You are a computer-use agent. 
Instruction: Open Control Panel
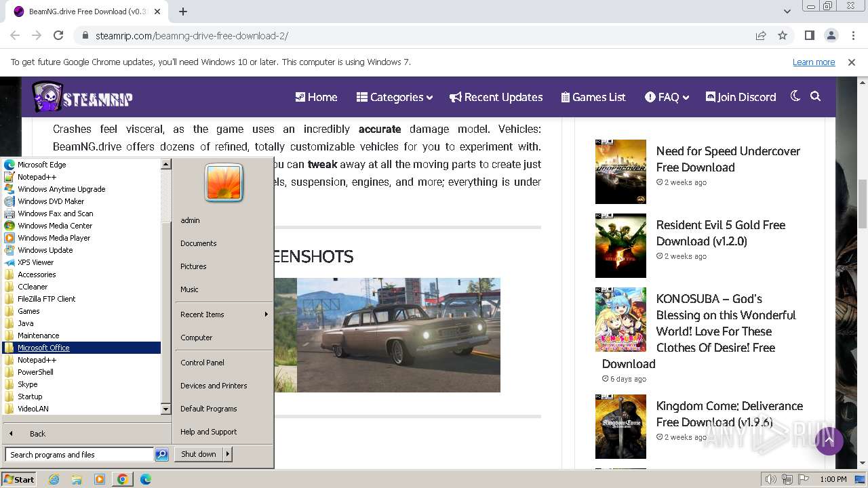coord(223,363)
